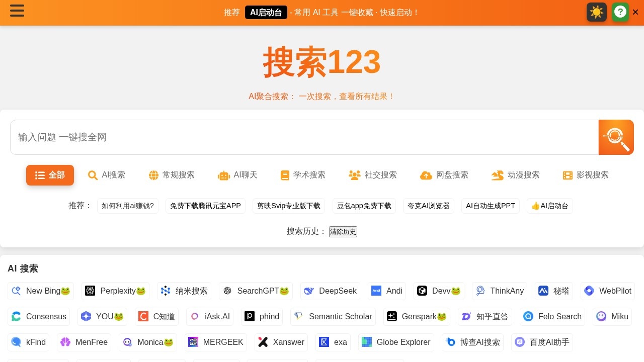
Task: Select 纳米搜索 engine
Action: pyautogui.click(x=184, y=291)
